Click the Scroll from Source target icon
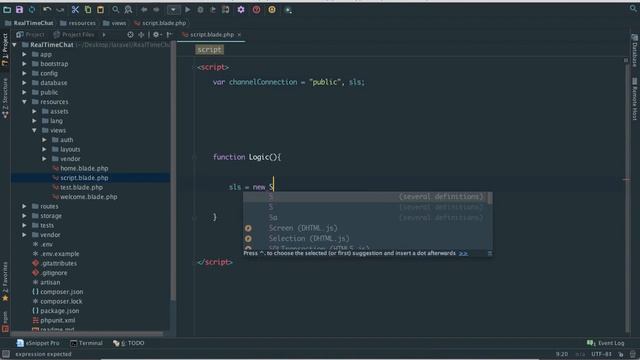The width and height of the screenshot is (640, 360). point(130,35)
